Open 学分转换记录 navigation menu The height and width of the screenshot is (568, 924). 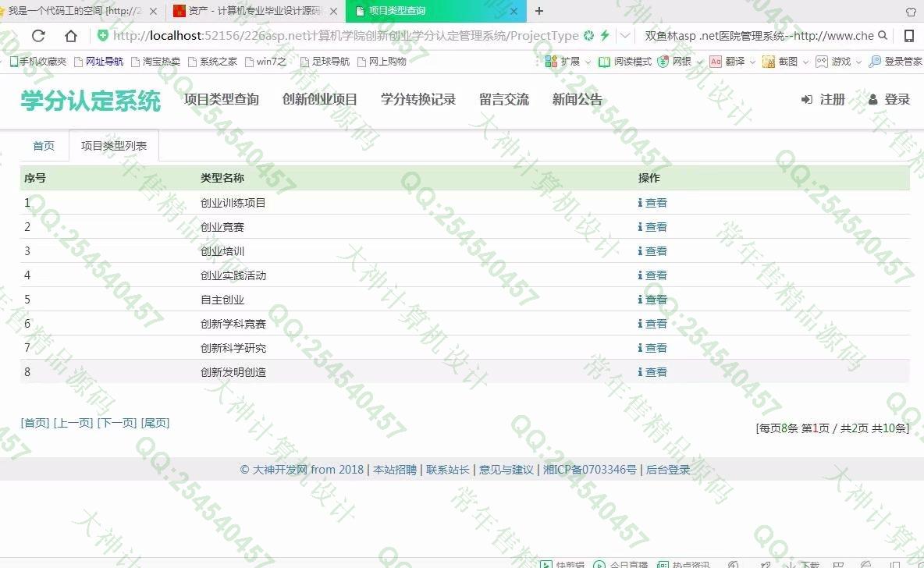[418, 100]
